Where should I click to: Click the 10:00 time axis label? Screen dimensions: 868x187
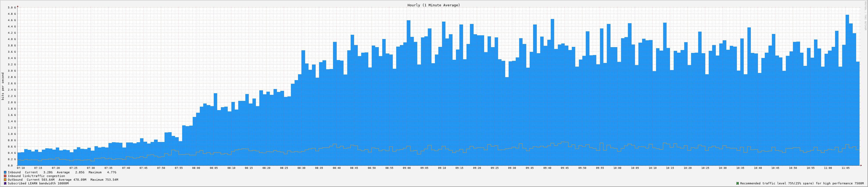(617, 168)
